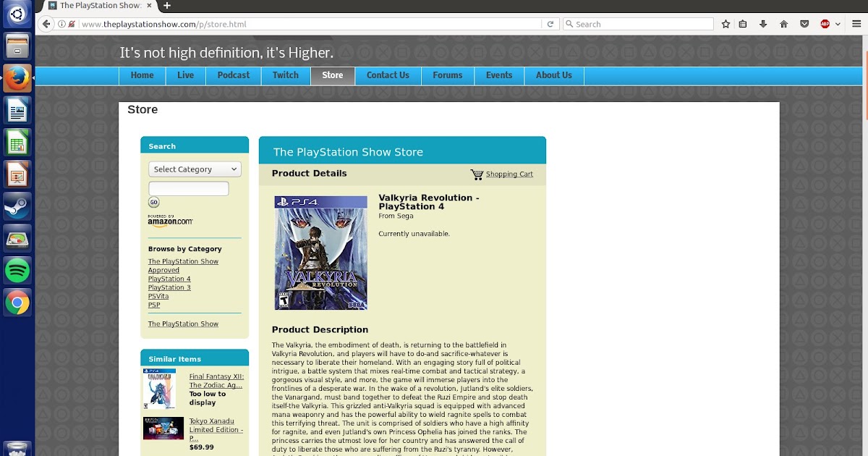Viewport: 868px width, 456px height.
Task: Click the $69.99 price text
Action: pyautogui.click(x=202, y=447)
